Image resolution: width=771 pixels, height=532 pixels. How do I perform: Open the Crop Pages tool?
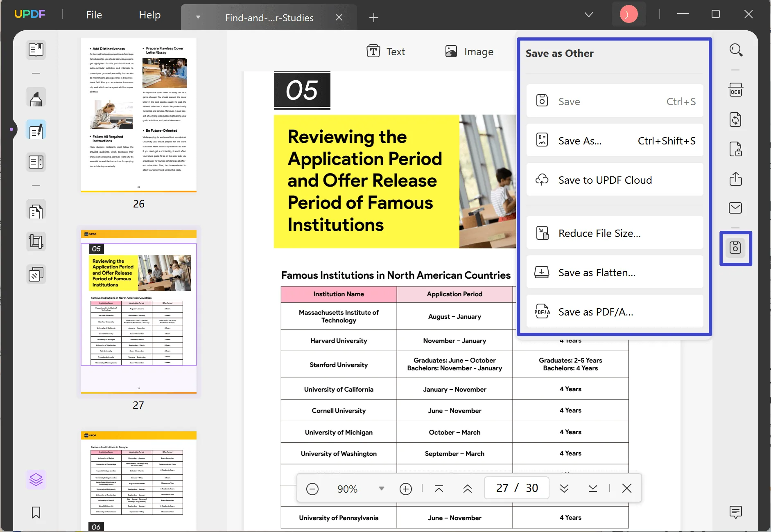36,241
